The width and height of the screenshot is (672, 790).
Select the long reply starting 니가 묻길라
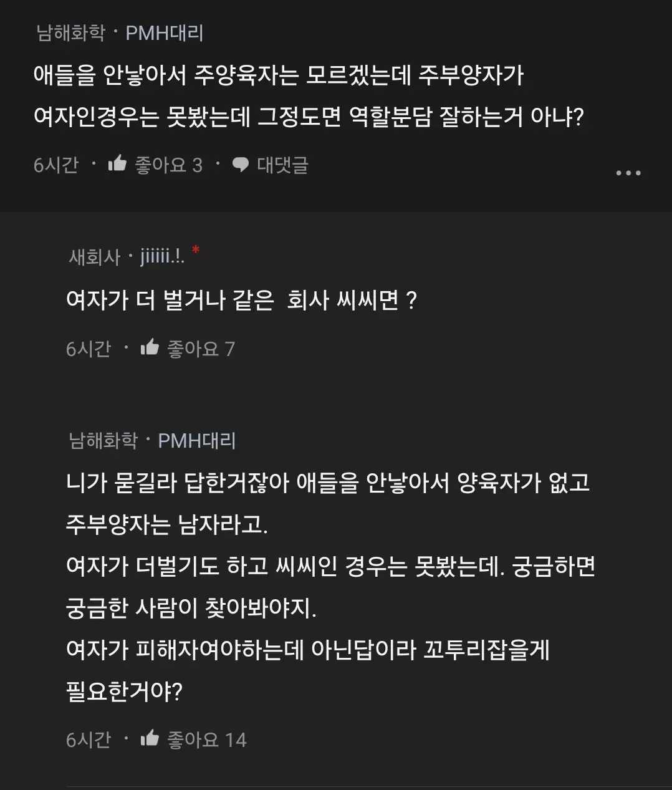[330, 587]
